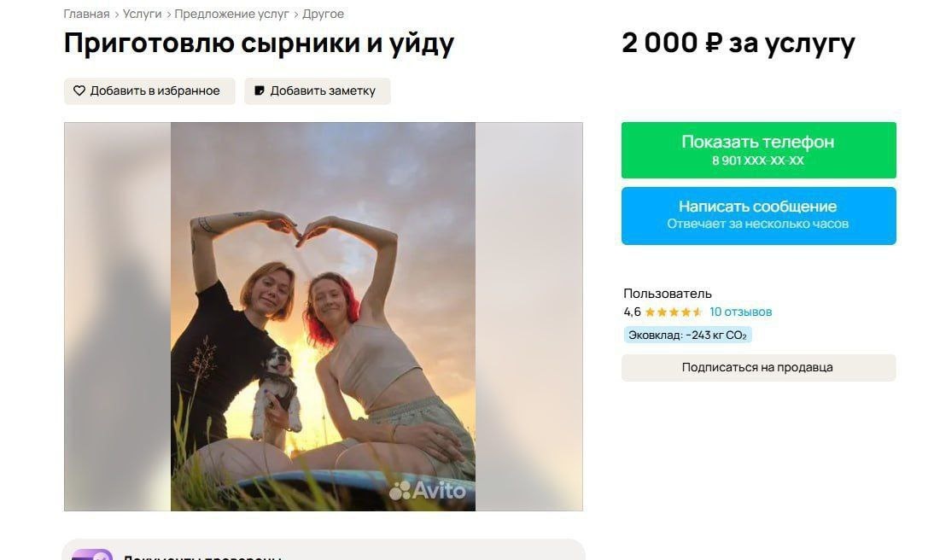Click the note icon beside Добавить заметку

(x=260, y=90)
